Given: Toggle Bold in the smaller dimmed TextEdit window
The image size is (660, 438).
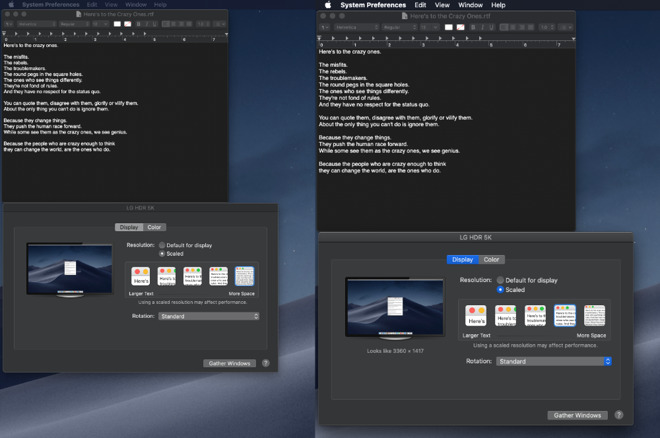Looking at the screenshot, I should [138, 24].
